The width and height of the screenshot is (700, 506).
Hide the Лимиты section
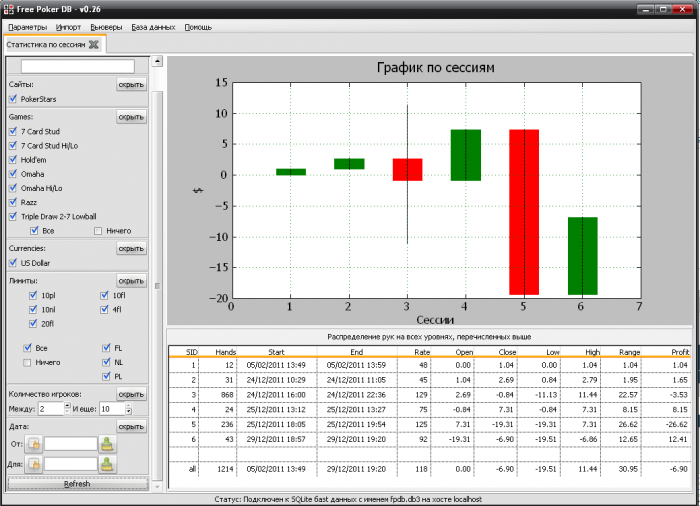point(131,281)
